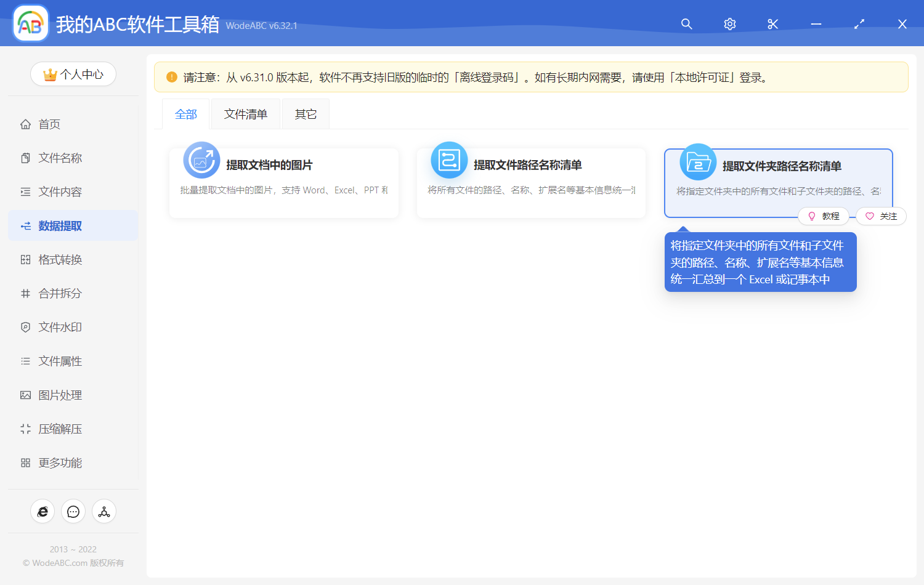924x585 pixels.
Task: Toggle 关注 on the 提取文件夹路径名称清单 card
Action: point(881,216)
